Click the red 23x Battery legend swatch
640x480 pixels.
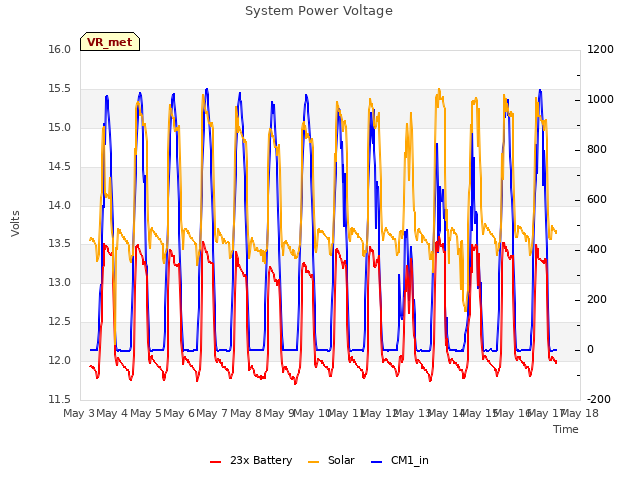point(216,462)
